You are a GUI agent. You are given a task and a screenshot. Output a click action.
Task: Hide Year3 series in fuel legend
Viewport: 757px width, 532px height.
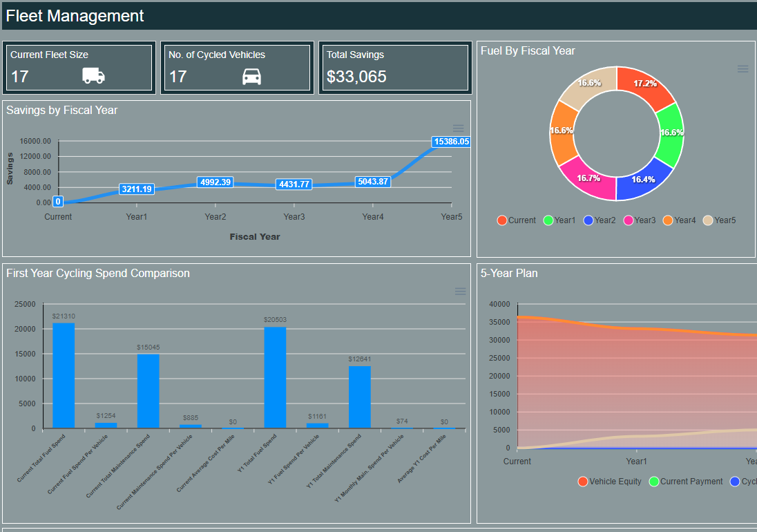[639, 220]
